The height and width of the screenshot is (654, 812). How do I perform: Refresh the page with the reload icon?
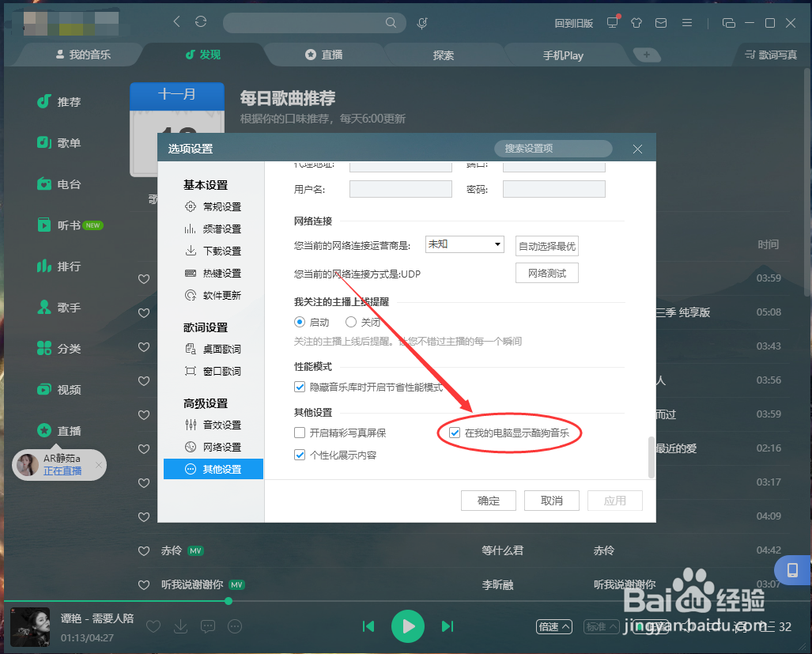click(x=201, y=22)
